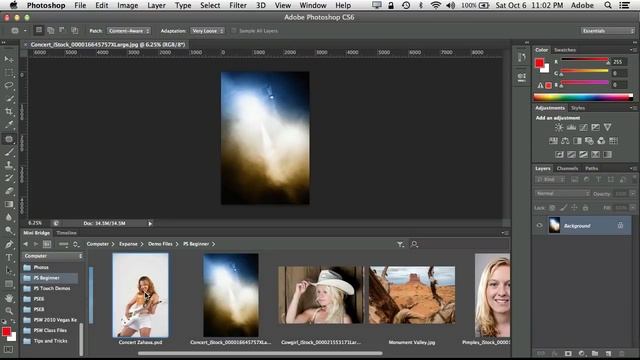Select the Monument Valley.jpg thumbnail
Image resolution: width=640 pixels, height=360 pixels.
coord(412,295)
